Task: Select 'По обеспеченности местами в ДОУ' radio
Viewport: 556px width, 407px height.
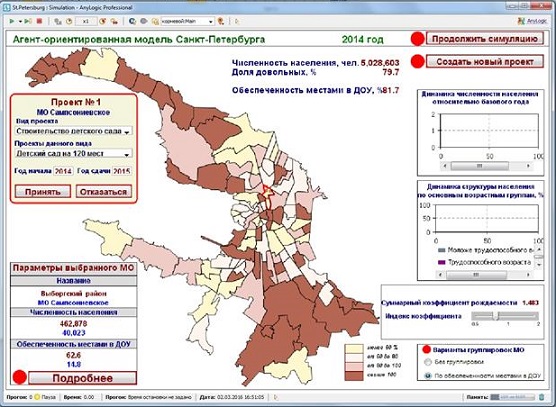Action: pyautogui.click(x=428, y=375)
